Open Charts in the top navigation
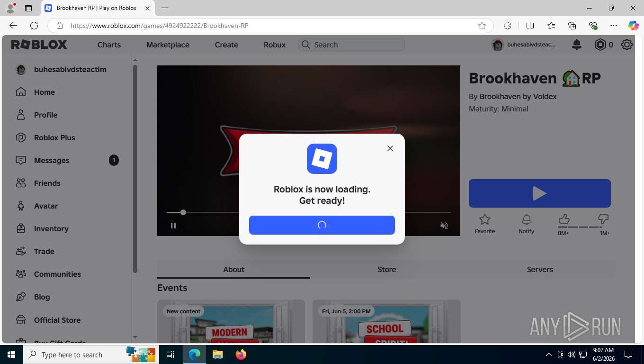 click(109, 45)
